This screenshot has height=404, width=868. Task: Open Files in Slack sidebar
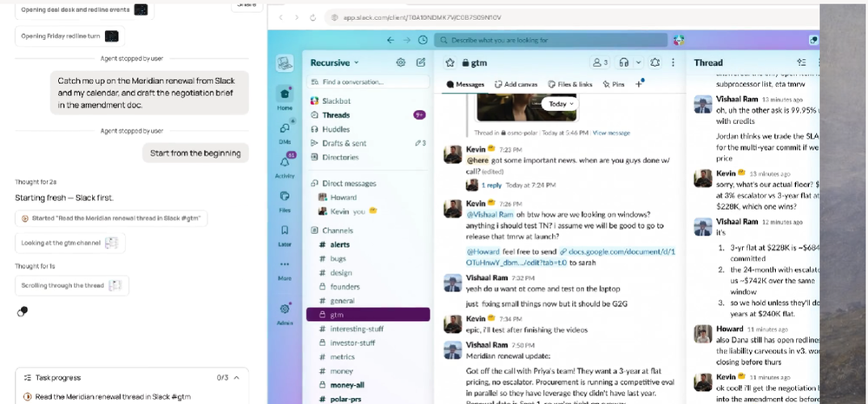(x=285, y=200)
